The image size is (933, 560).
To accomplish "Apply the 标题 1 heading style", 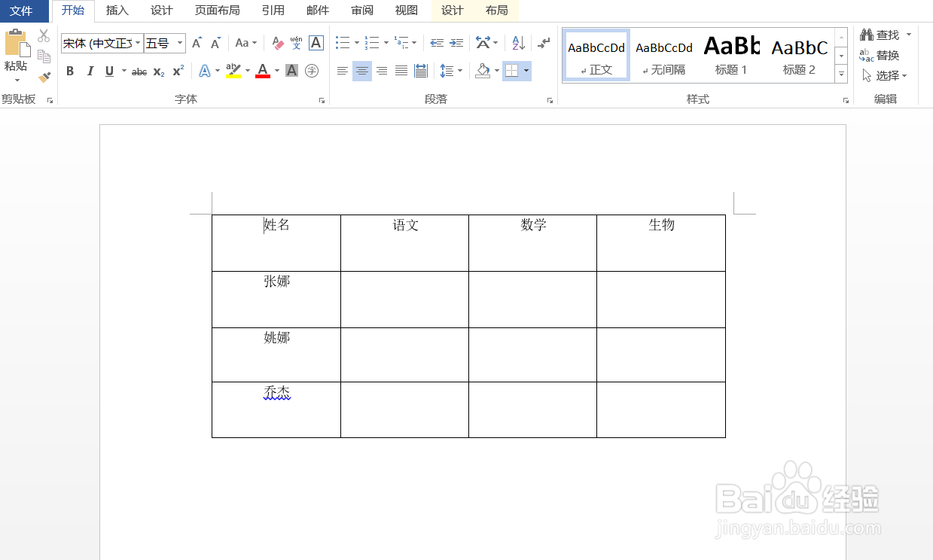I will [731, 55].
